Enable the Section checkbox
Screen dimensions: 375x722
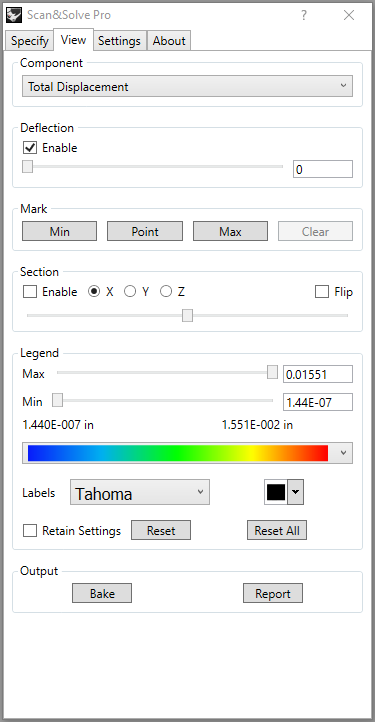[x=30, y=292]
